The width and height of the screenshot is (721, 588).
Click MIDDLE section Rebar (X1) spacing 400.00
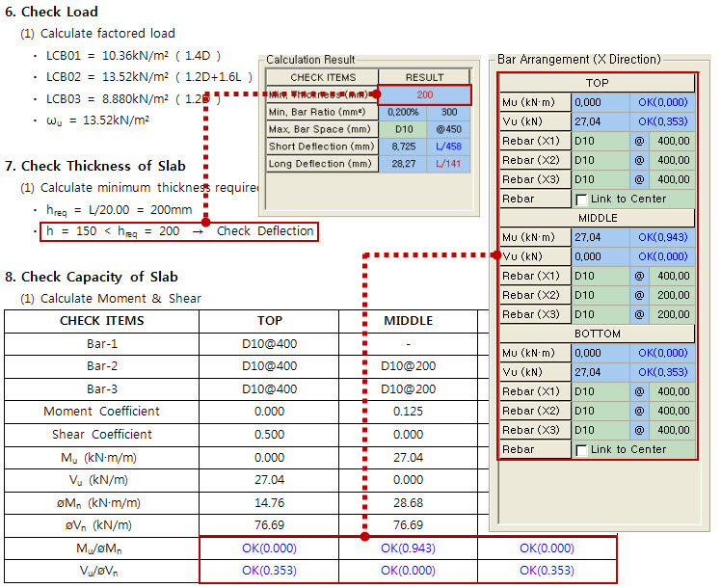point(672,276)
